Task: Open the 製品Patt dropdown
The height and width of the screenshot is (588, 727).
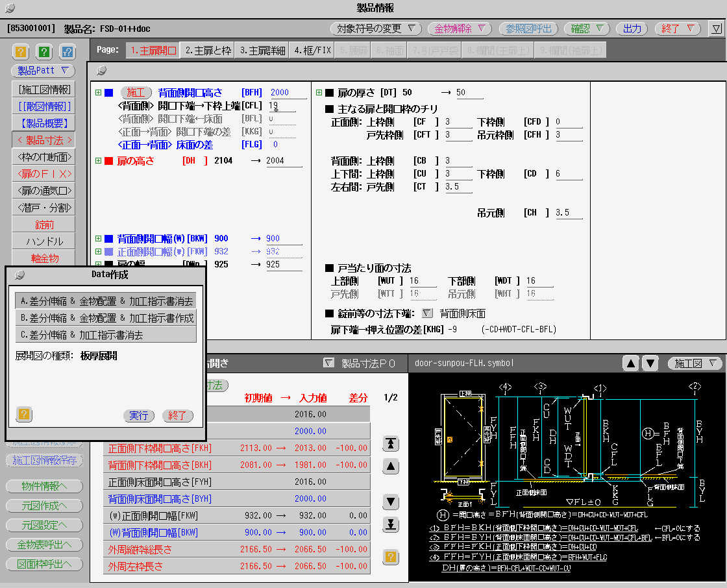Action: (x=43, y=71)
